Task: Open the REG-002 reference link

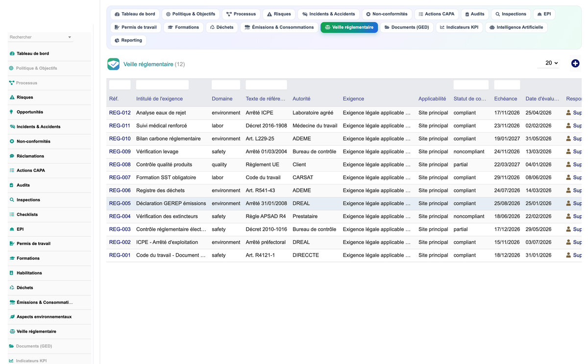Action: coord(120,242)
